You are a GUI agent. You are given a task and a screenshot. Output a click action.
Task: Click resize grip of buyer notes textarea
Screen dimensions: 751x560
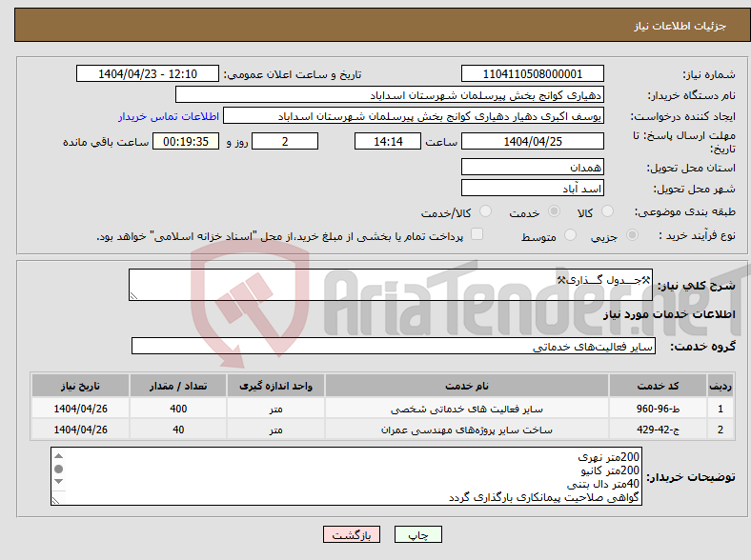coord(55,500)
